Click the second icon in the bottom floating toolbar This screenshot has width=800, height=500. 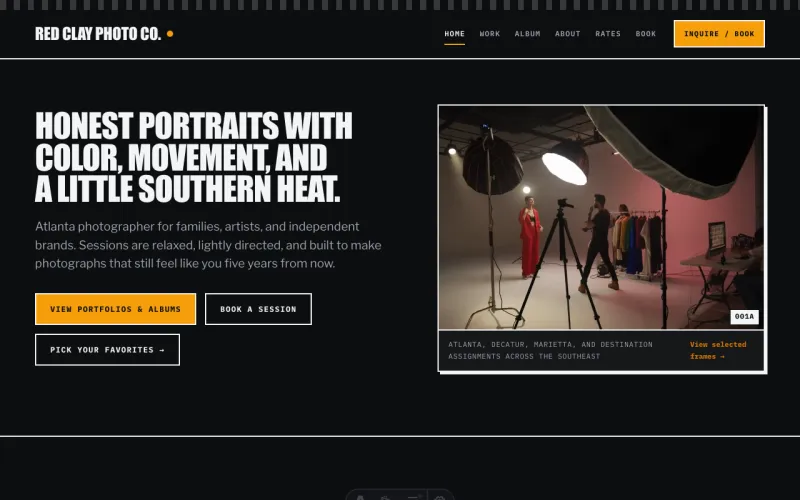(x=386, y=497)
